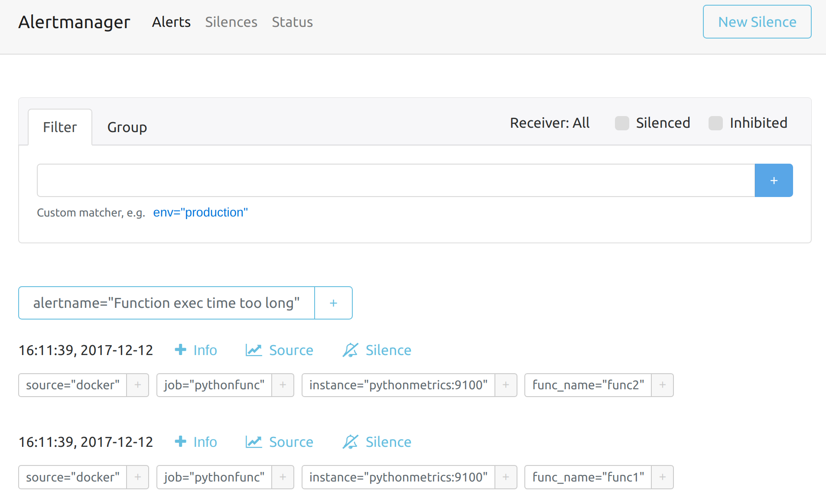Viewport: 826px width, 504px height.
Task: Open Source graph for the func2 alert
Action: tap(279, 350)
